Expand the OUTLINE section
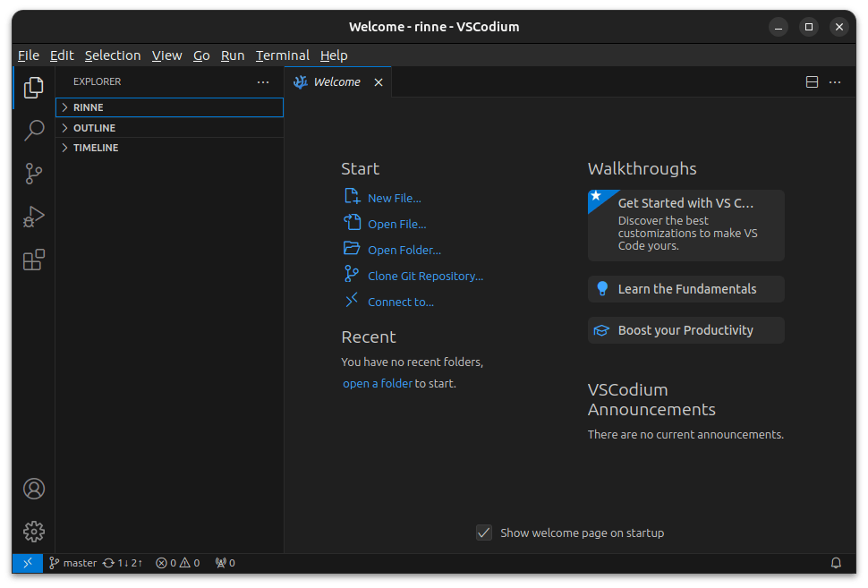 click(94, 128)
